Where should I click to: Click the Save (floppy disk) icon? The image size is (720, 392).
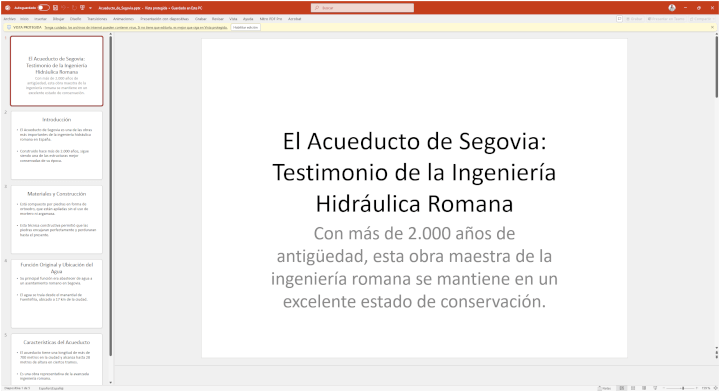pos(56,7)
